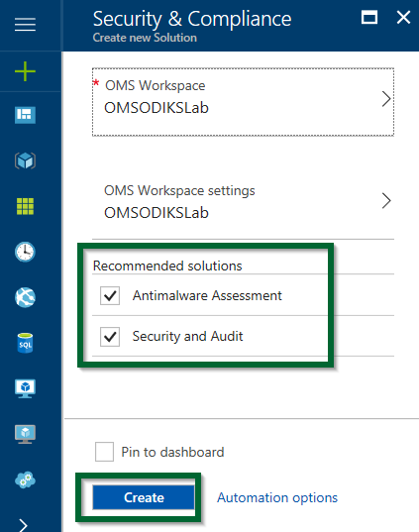
Task: Open the Dashboard icon in the sidebar
Action: click(x=25, y=115)
